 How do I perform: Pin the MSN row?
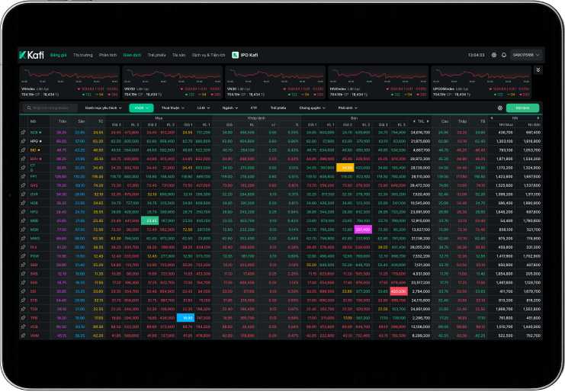point(24,230)
